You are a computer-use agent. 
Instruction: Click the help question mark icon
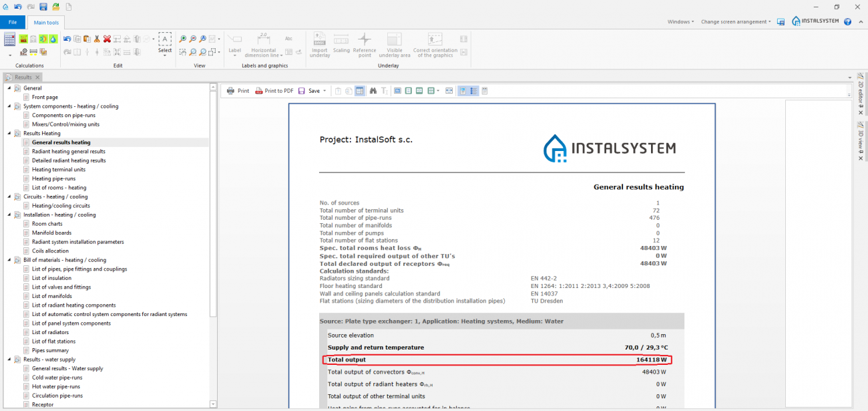coord(847,21)
